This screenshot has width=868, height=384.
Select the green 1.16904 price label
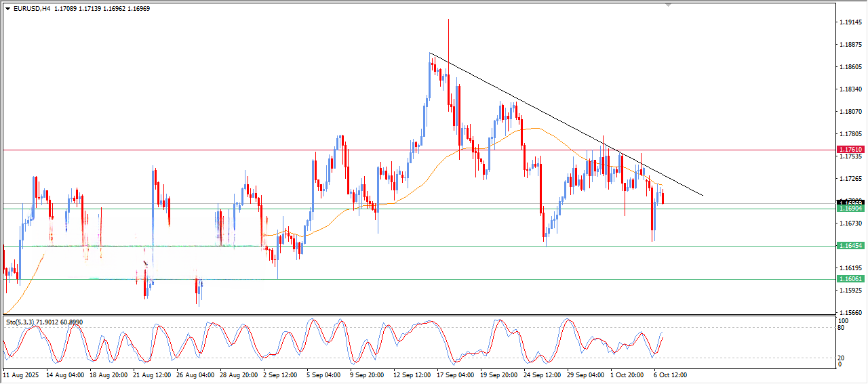(850, 209)
